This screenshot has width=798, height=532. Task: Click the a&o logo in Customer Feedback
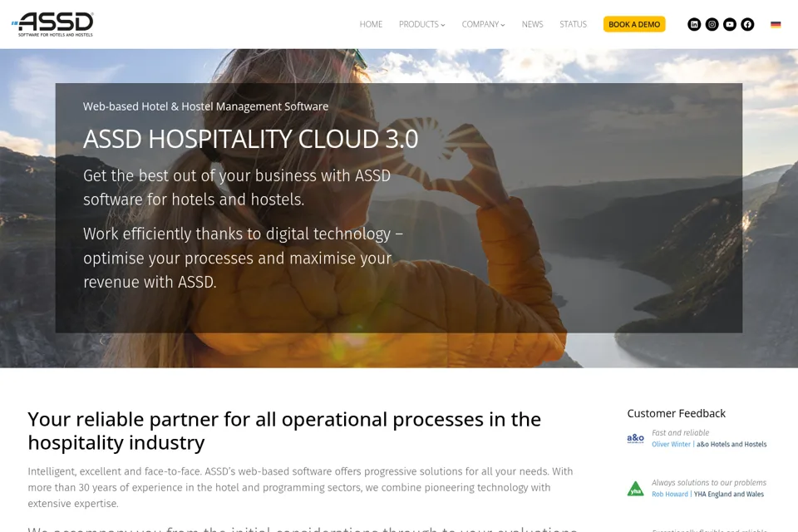pyautogui.click(x=635, y=438)
